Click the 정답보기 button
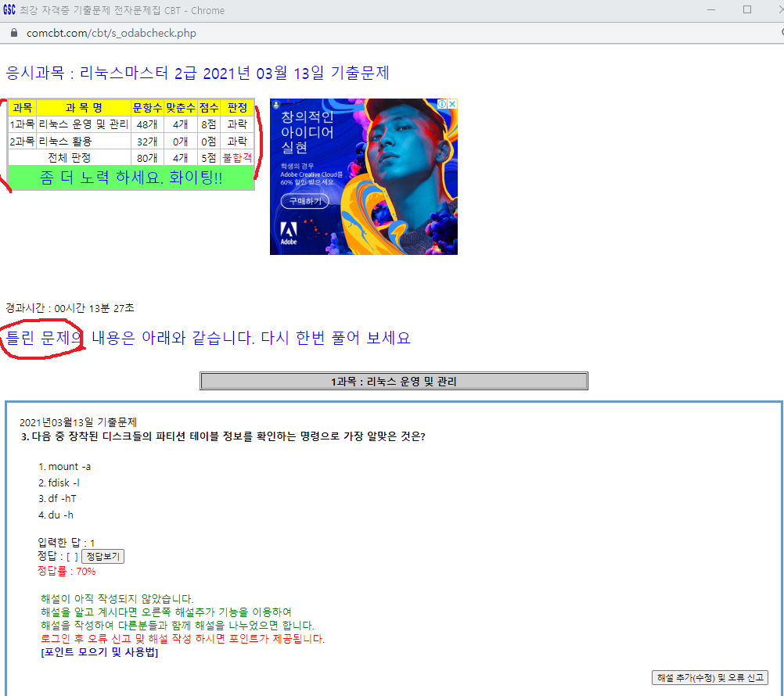The height and width of the screenshot is (696, 784). click(102, 556)
